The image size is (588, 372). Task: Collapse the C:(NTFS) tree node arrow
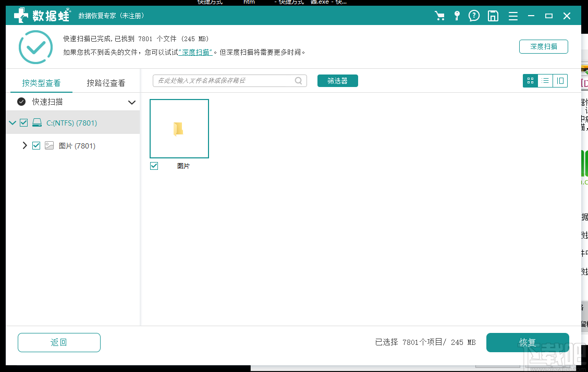tap(13, 122)
